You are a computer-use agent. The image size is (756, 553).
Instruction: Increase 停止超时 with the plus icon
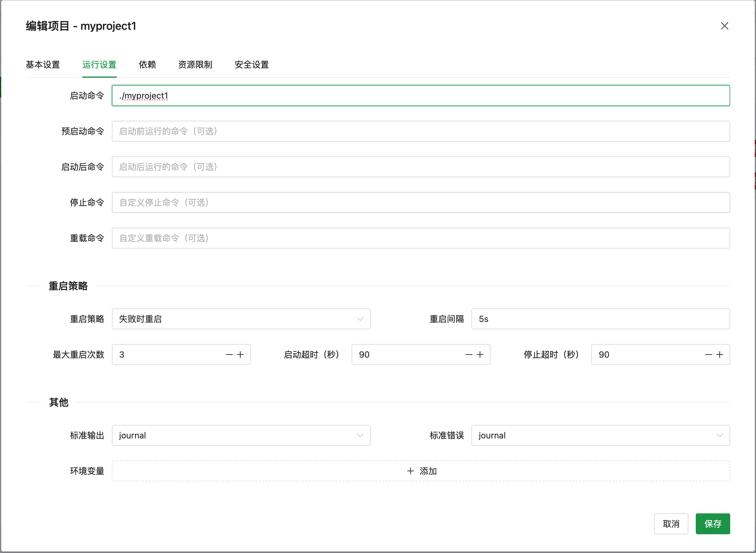(719, 355)
